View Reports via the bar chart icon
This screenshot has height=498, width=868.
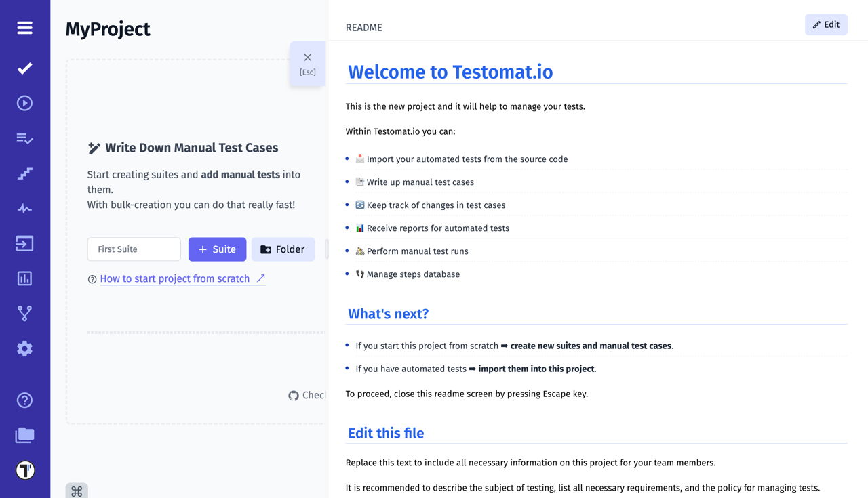[x=24, y=278]
